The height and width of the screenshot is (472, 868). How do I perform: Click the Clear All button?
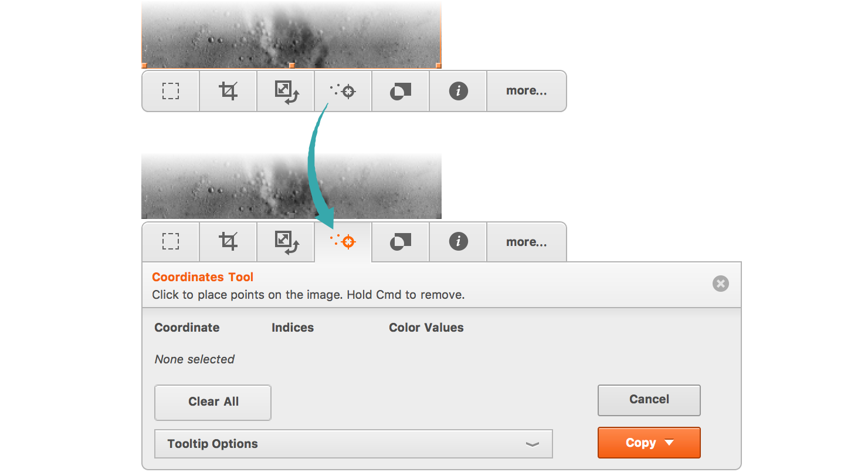tap(213, 402)
